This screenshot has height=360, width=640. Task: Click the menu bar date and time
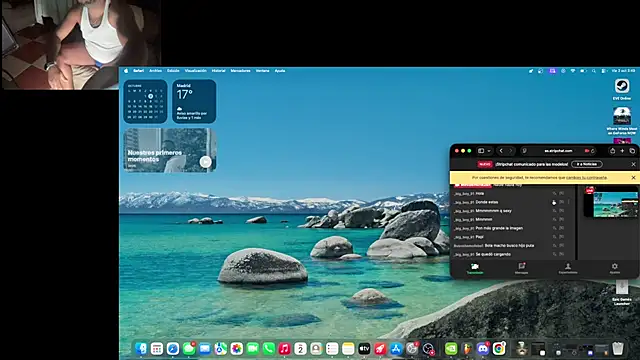pos(623,71)
